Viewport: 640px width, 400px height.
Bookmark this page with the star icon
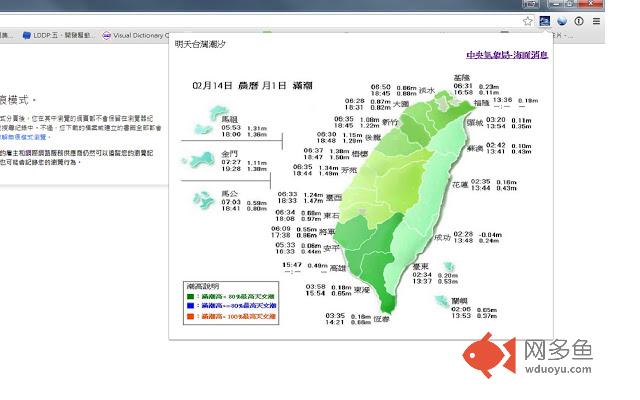[527, 21]
